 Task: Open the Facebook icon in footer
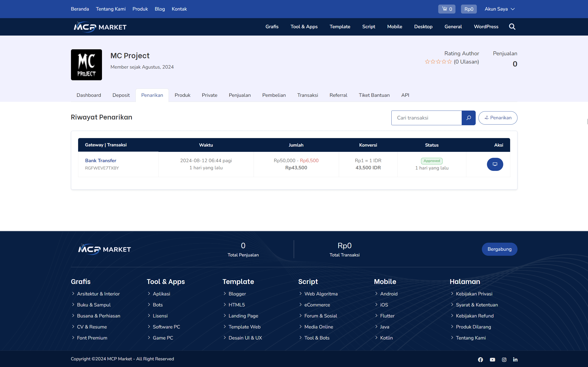point(480,359)
